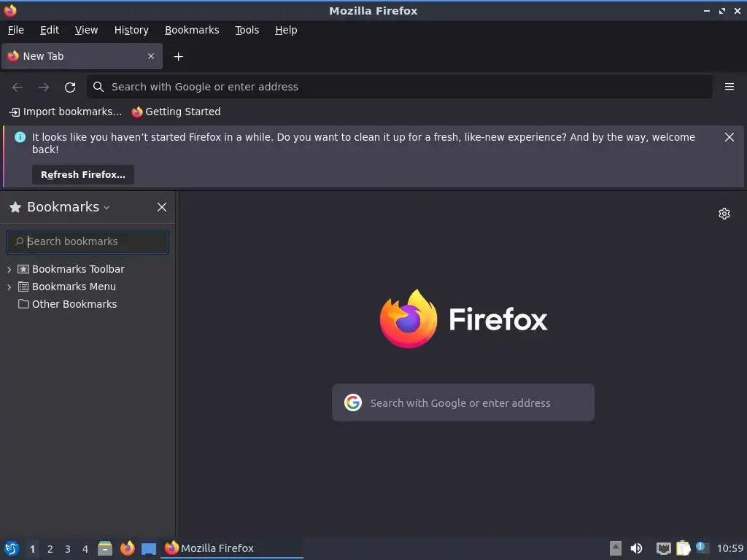Launch Firefox from taskbar quick launch

(127, 548)
